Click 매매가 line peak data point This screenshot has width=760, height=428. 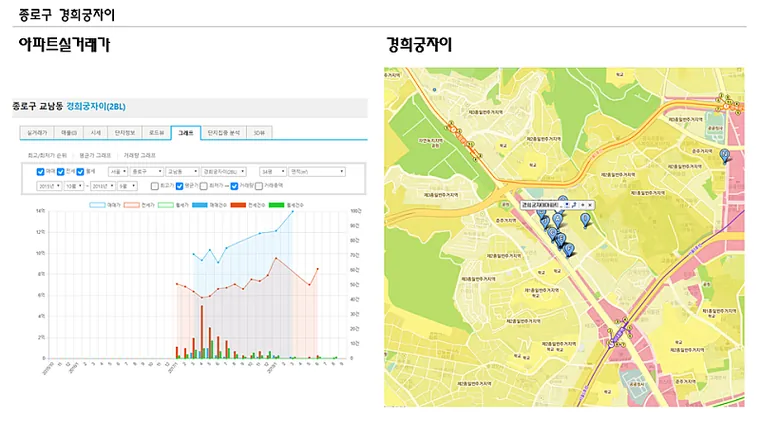pos(292,211)
